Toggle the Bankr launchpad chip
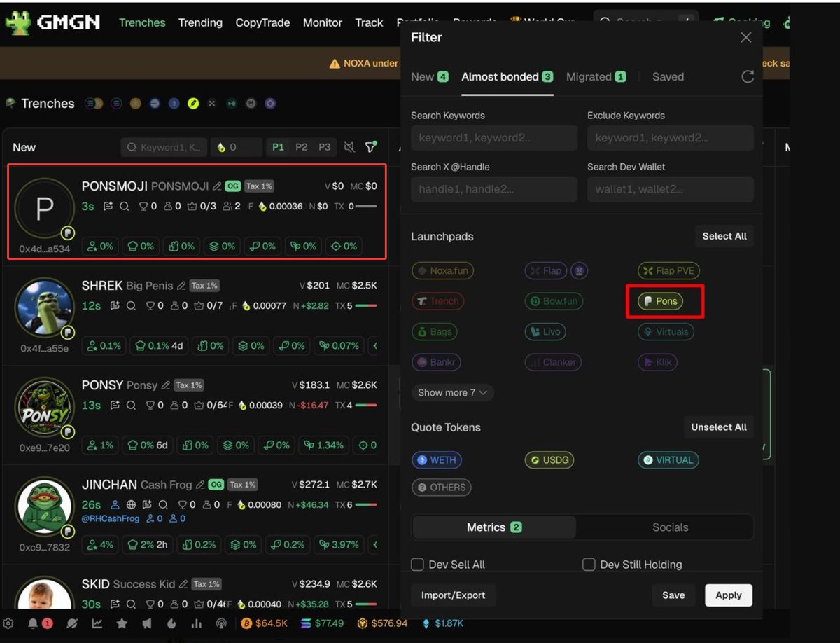Viewport: 840px width, 643px height. [x=437, y=362]
